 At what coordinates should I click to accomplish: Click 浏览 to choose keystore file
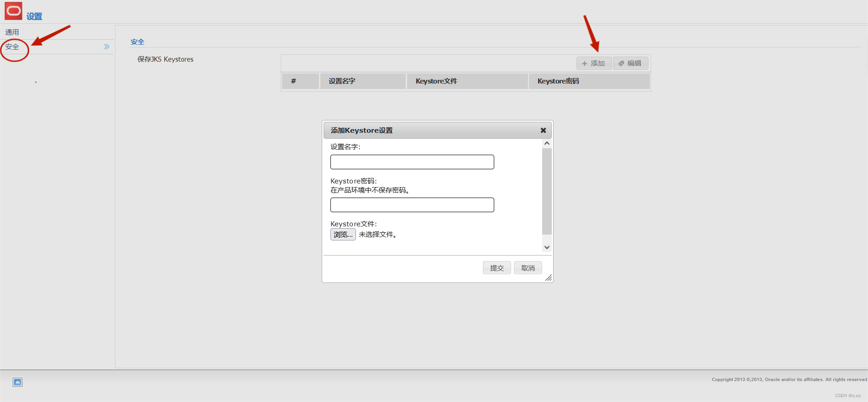coord(343,235)
